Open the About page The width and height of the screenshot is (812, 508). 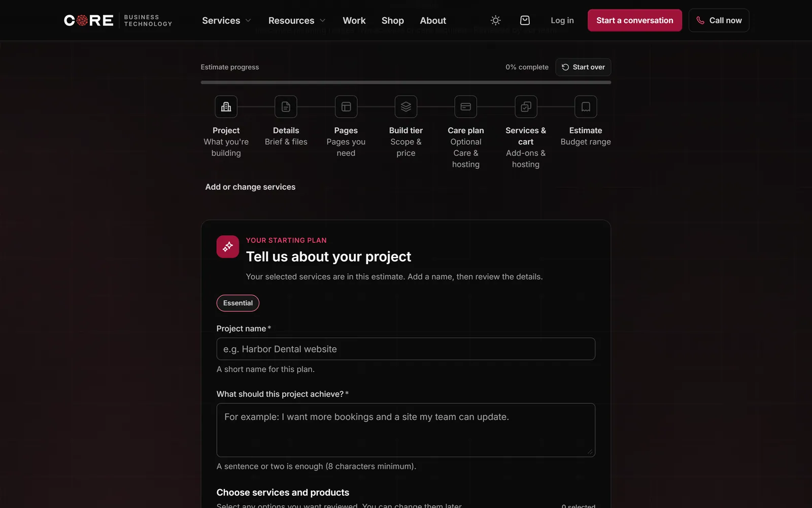433,20
